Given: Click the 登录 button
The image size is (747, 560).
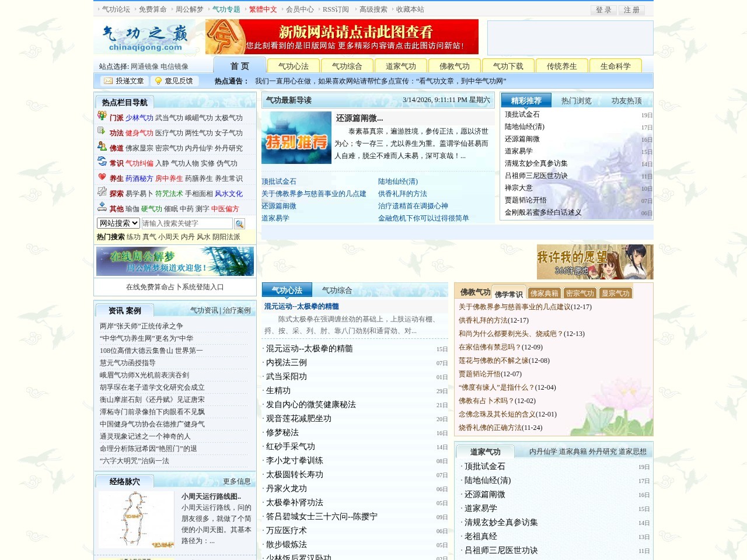Looking at the screenshot, I should click(x=603, y=10).
